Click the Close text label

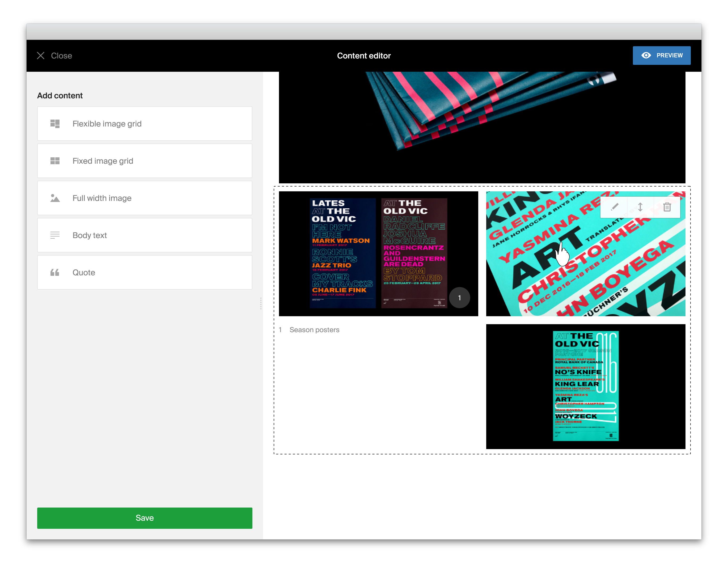(x=61, y=56)
